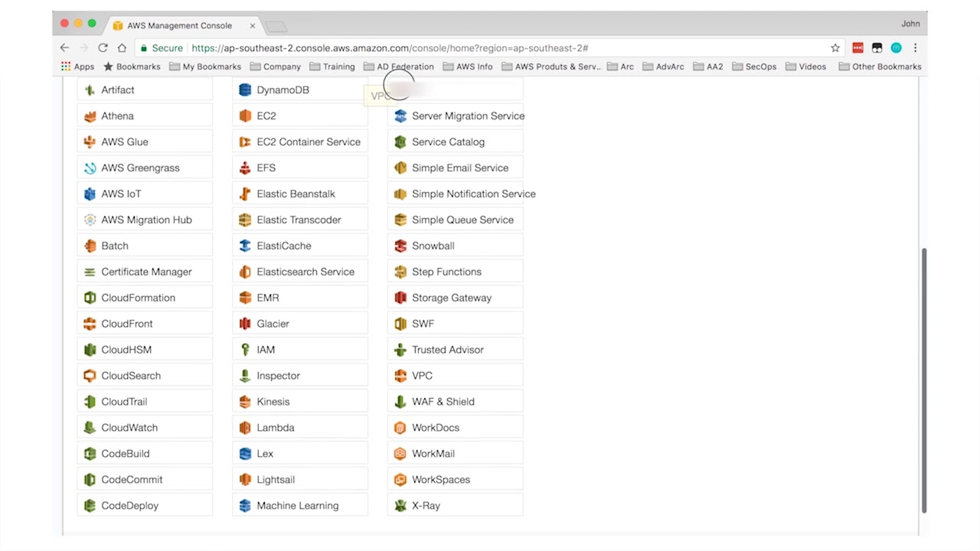Click the Trusted Advisor icon
This screenshot has height=551, width=980.
[x=400, y=350]
